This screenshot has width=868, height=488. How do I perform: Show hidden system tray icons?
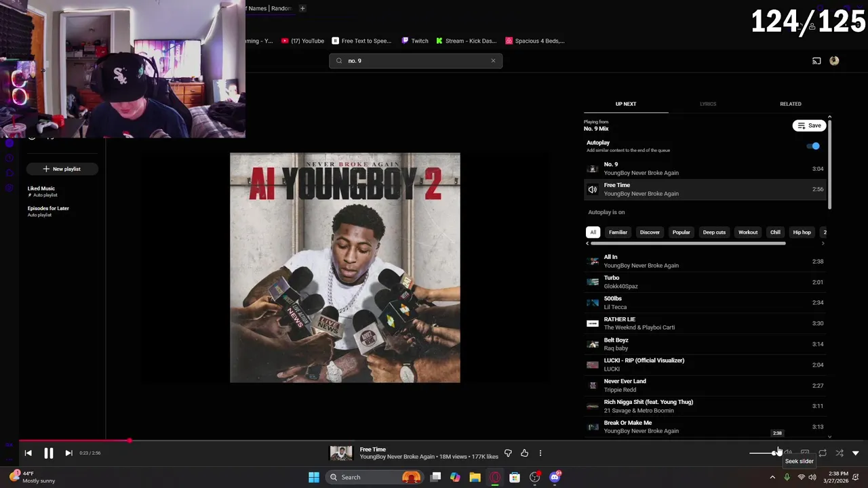click(772, 477)
